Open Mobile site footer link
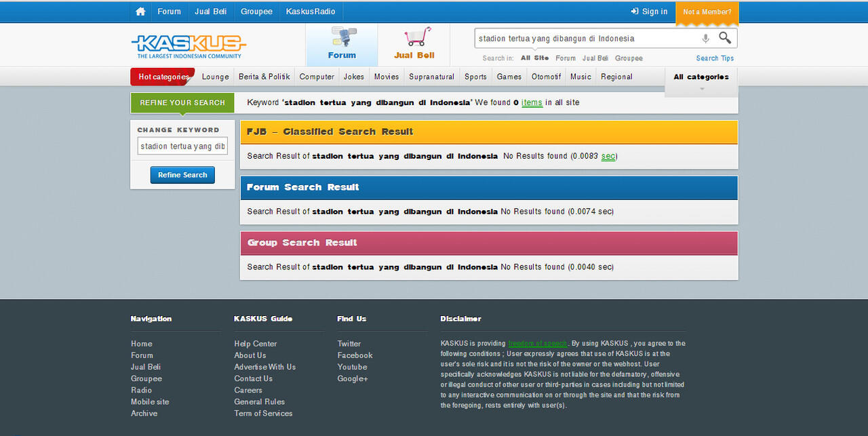 click(x=150, y=401)
